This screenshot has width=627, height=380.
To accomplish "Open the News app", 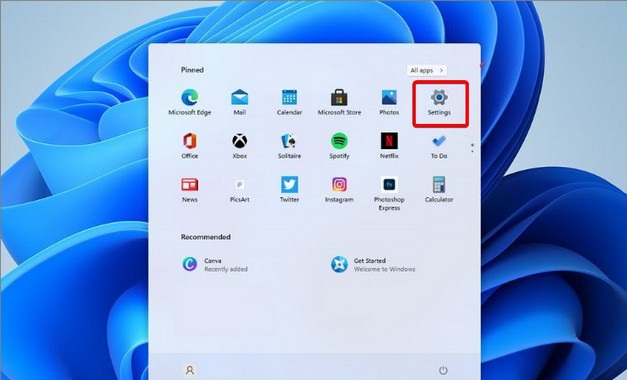I will click(190, 190).
